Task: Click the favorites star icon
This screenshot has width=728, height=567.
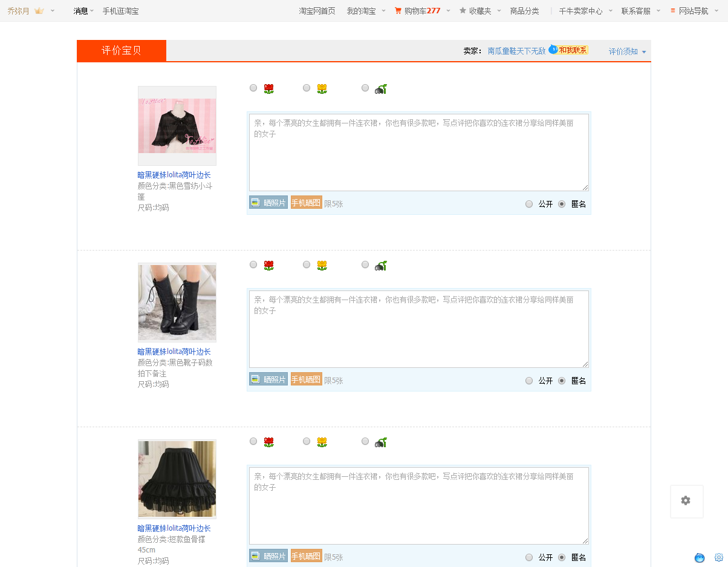Action: 463,10
